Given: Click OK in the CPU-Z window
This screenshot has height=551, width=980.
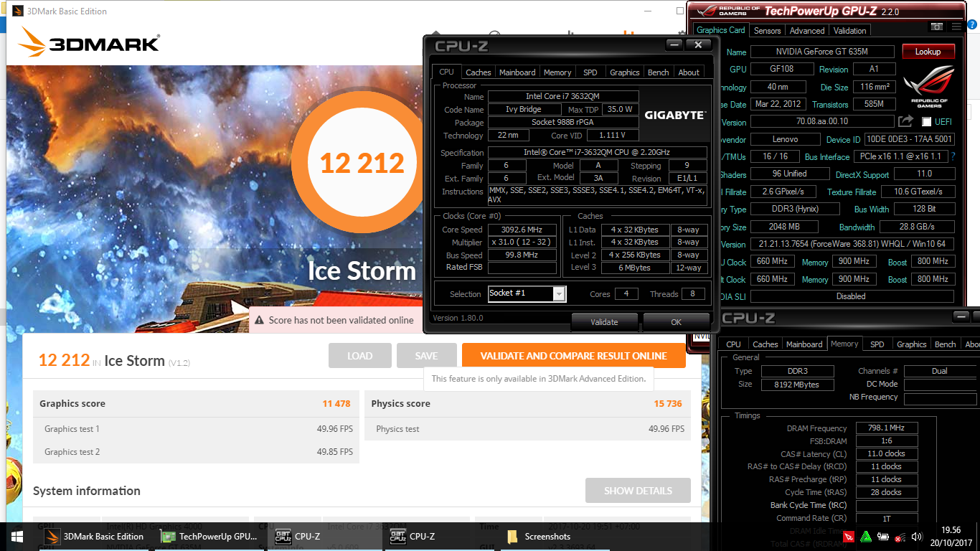Looking at the screenshot, I should pos(676,322).
